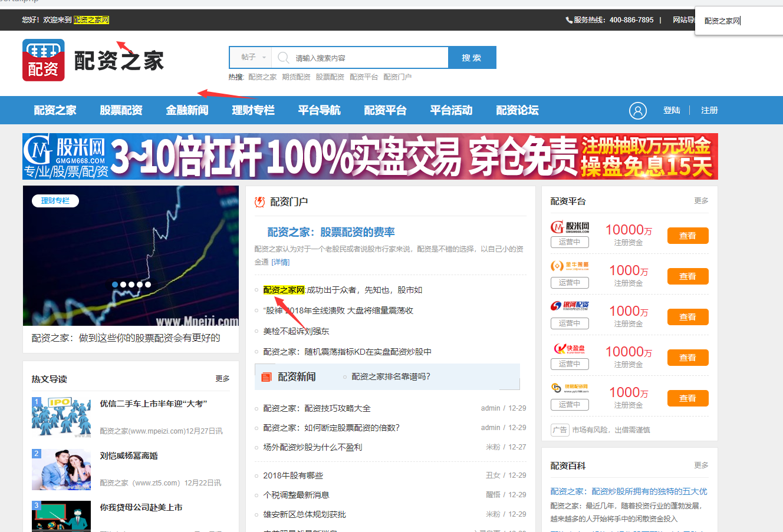Click highlighted 配资之家网 in top greeting
The image size is (783, 532).
coord(91,20)
